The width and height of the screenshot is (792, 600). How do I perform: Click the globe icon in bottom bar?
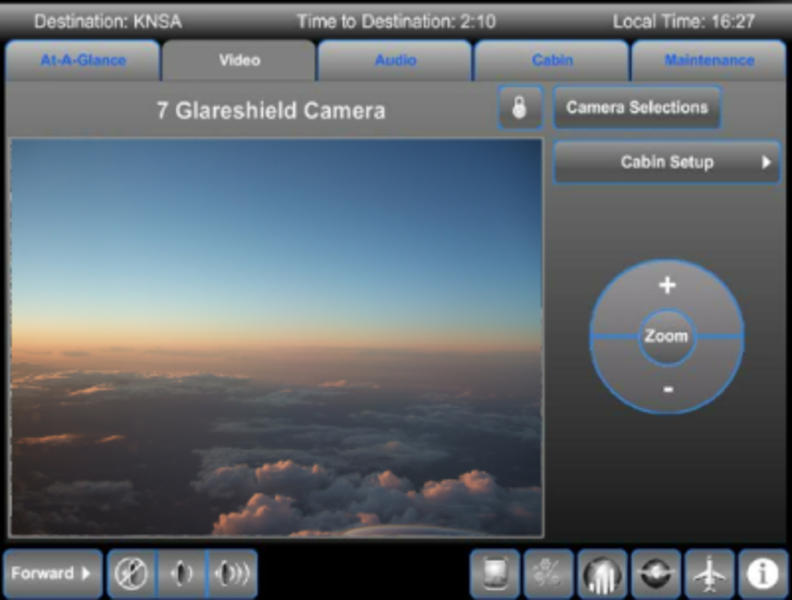[656, 574]
